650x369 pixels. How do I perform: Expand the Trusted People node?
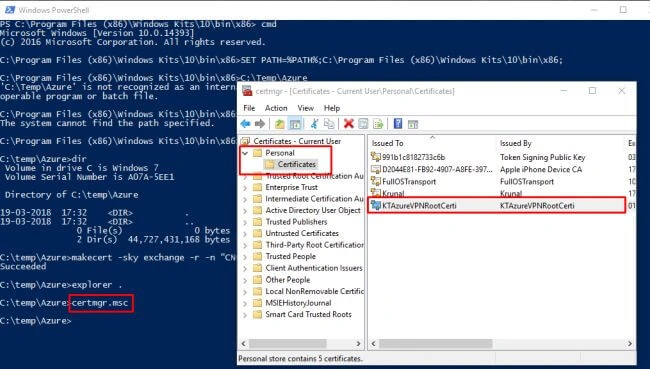(x=245, y=257)
